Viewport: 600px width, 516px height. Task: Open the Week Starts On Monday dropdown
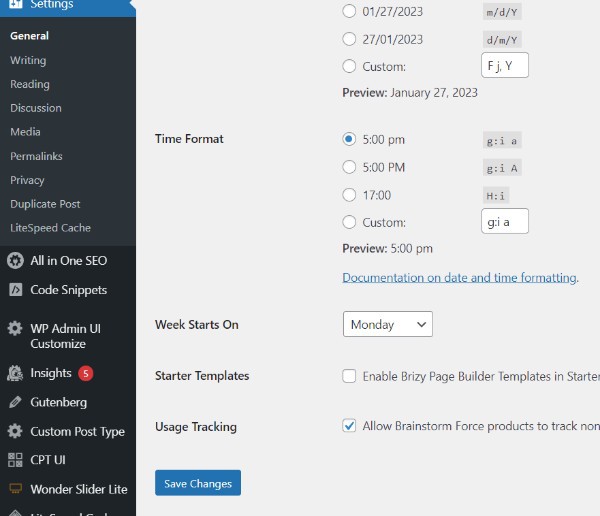tap(388, 324)
